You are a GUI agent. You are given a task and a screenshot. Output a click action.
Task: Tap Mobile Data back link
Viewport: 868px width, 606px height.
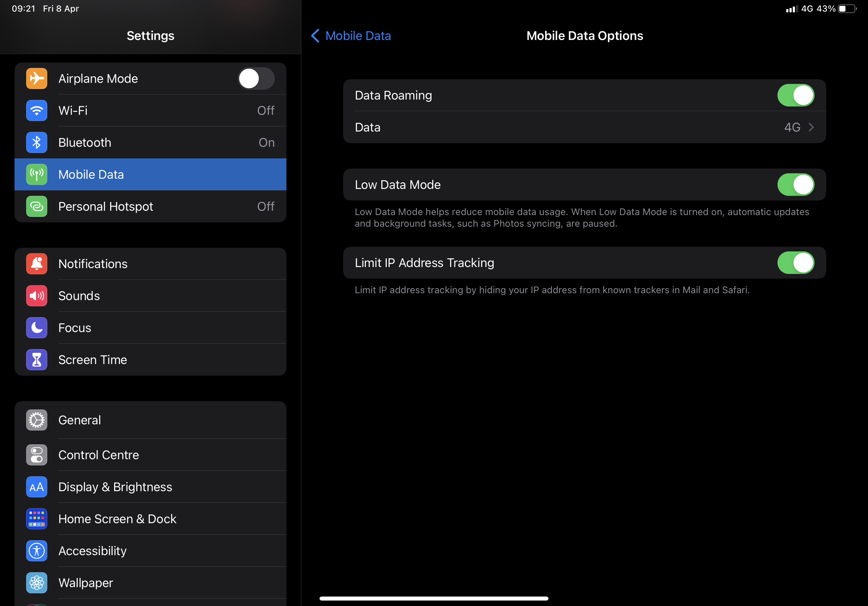[358, 36]
